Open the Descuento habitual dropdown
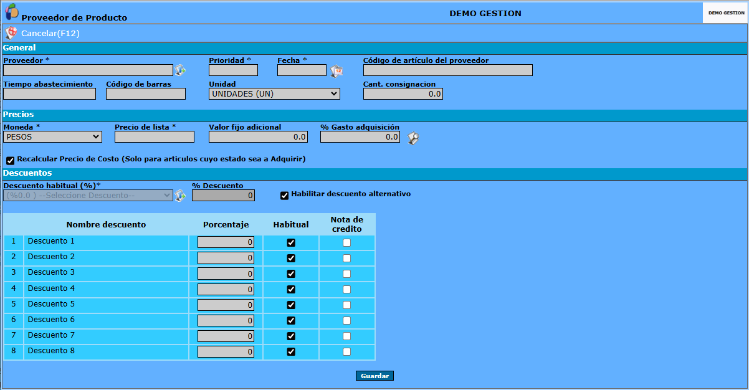This screenshot has width=749, height=390. 88,195
